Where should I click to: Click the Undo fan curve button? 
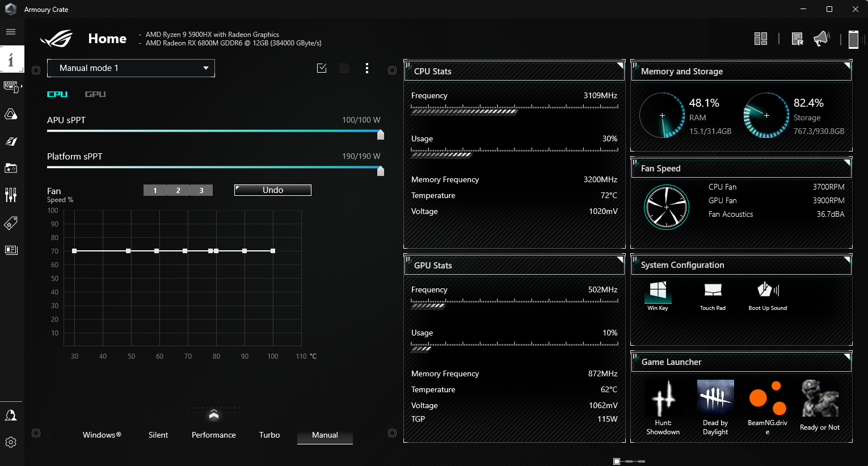point(273,190)
